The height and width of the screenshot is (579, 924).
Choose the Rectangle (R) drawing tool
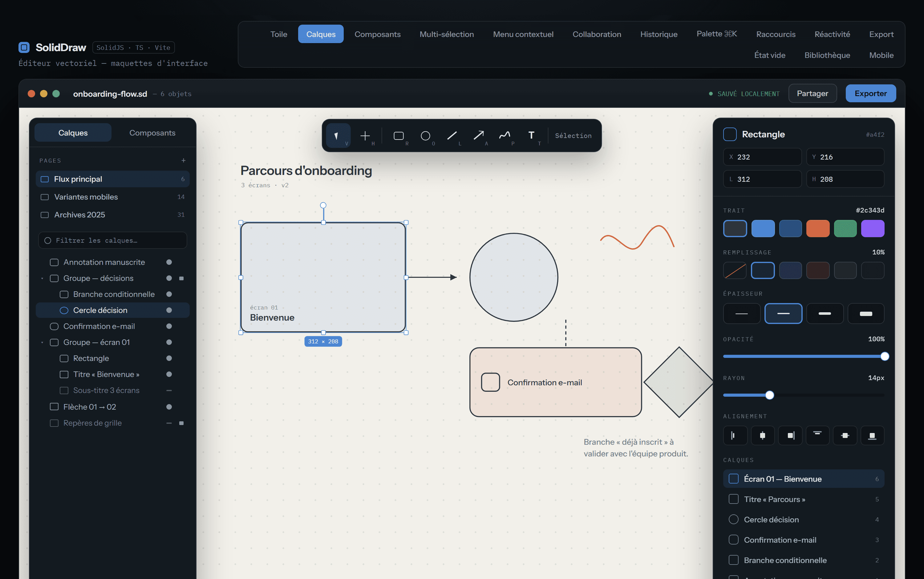tap(399, 136)
